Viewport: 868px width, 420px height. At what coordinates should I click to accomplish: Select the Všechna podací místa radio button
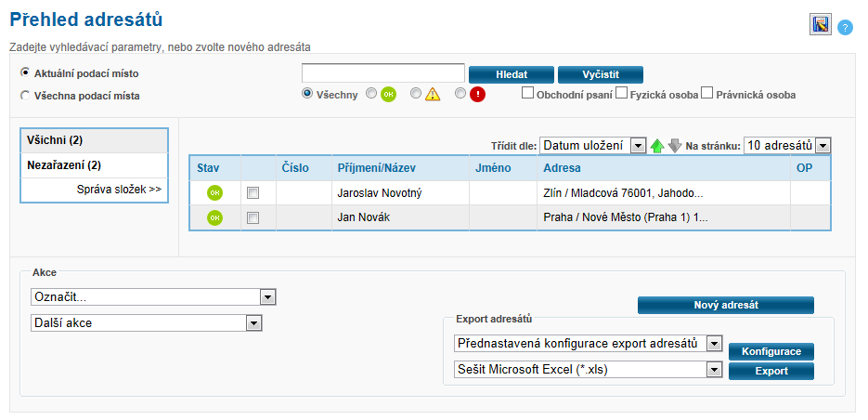point(25,95)
